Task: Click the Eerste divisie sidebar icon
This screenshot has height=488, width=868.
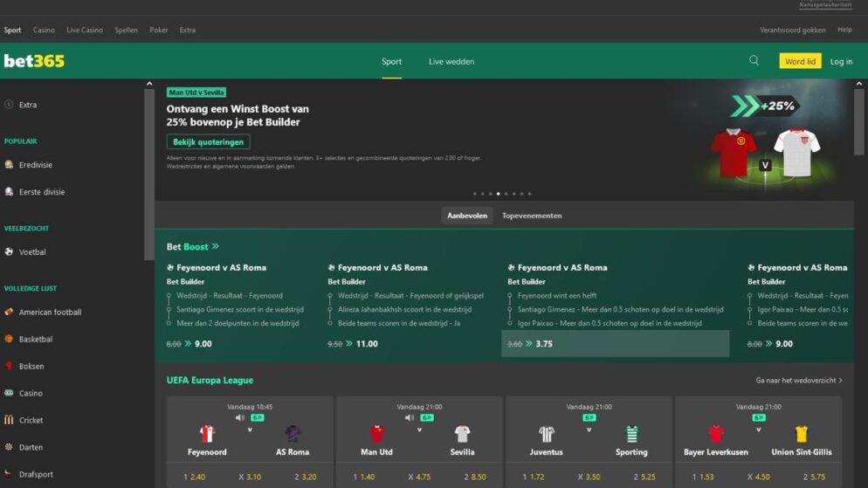Action: 9,191
